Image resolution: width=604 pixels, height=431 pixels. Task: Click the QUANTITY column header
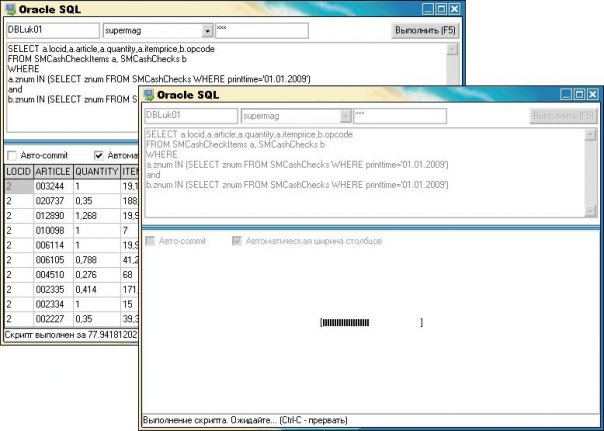click(97, 172)
